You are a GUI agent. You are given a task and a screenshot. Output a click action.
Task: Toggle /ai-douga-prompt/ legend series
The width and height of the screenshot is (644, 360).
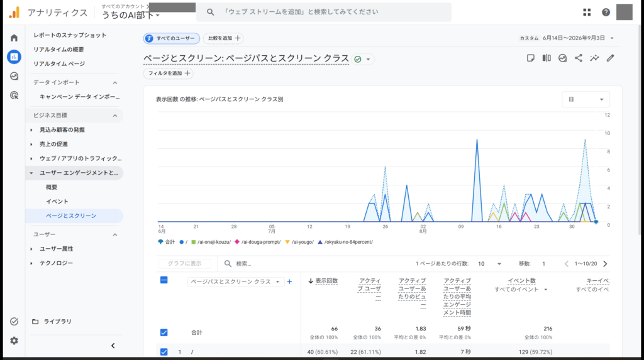pos(257,242)
